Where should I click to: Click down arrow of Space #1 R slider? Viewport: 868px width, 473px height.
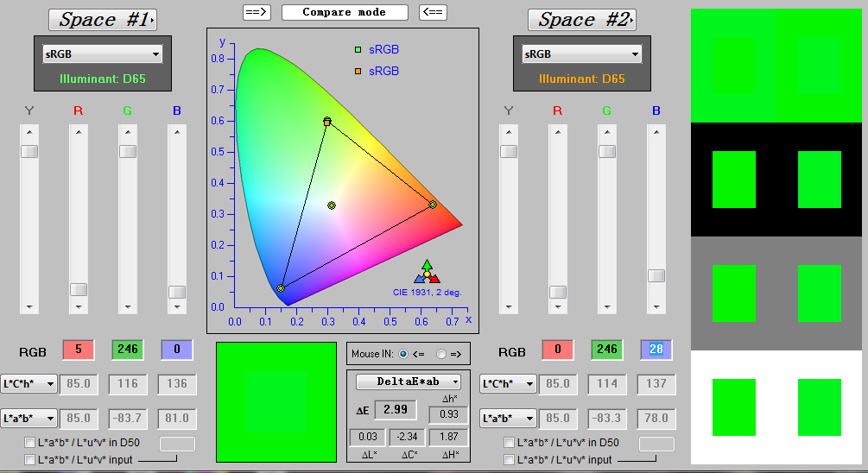(x=79, y=307)
